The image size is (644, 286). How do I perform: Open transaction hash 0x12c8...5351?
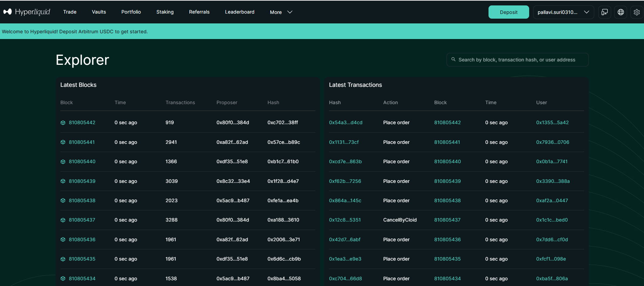345,220
